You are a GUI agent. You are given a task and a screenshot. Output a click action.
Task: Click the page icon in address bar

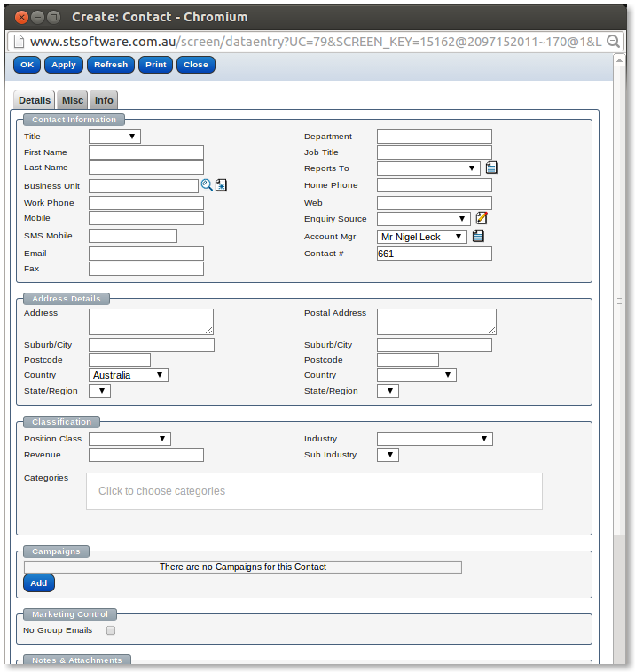[19, 41]
